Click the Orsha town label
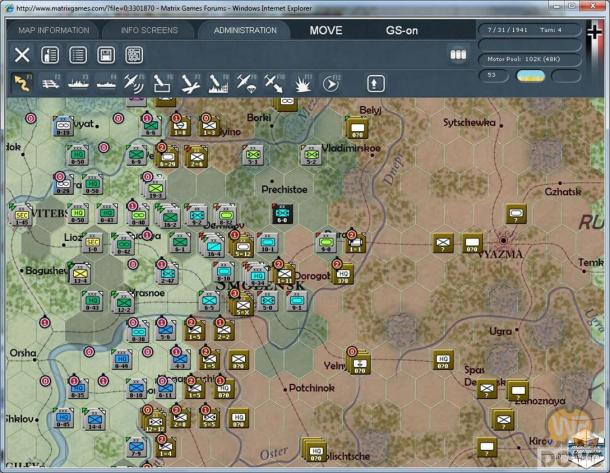Screen dimensions: 610x473 click(x=23, y=353)
